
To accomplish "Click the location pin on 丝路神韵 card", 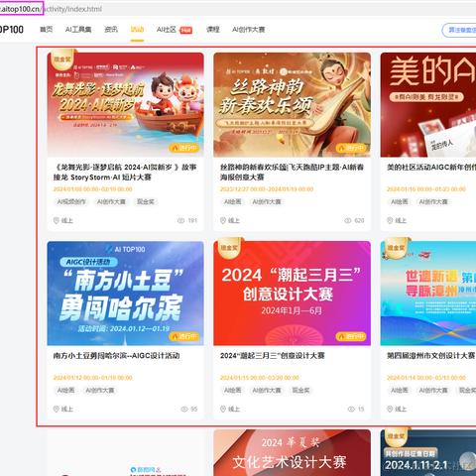I will pos(223,220).
